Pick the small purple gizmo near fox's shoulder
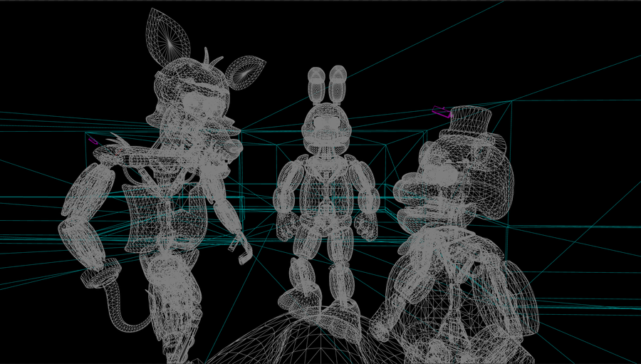Screen dimensions: 641x364 (x=93, y=141)
